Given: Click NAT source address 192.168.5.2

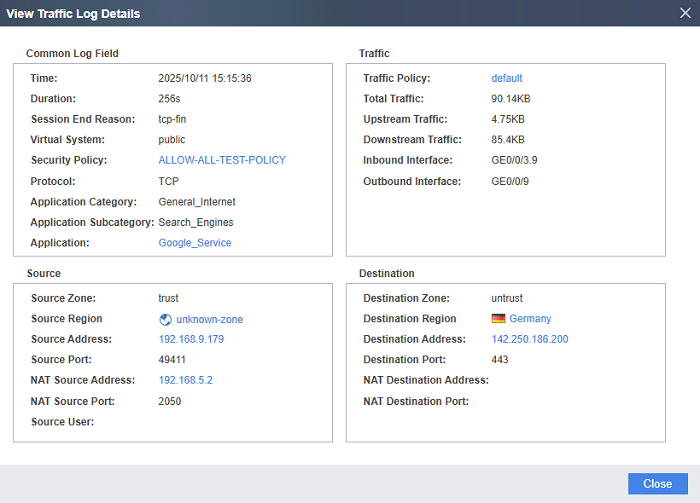Looking at the screenshot, I should click(185, 381).
